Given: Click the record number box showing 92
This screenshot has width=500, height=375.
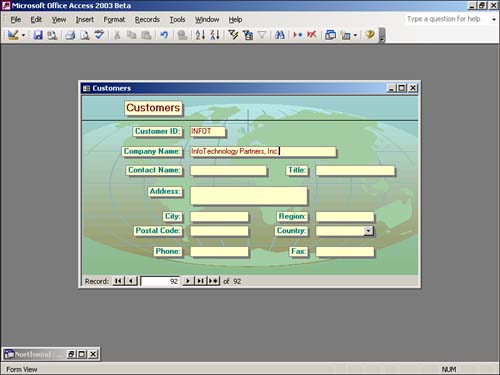Looking at the screenshot, I should (160, 281).
